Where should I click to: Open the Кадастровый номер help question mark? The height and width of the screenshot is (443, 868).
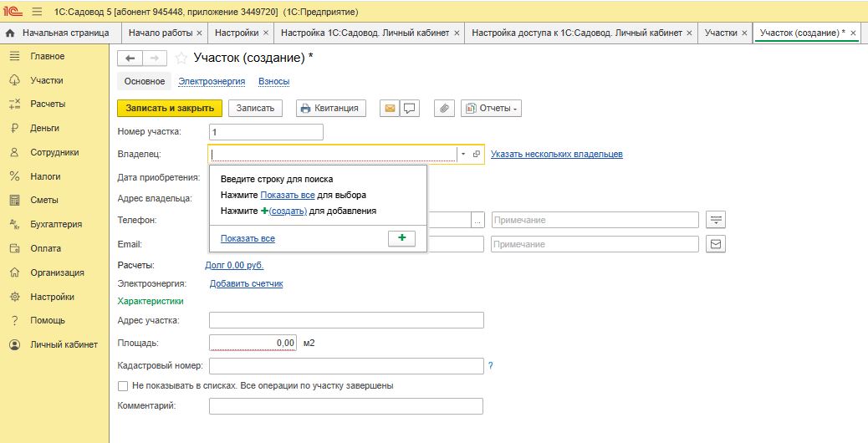[491, 366]
